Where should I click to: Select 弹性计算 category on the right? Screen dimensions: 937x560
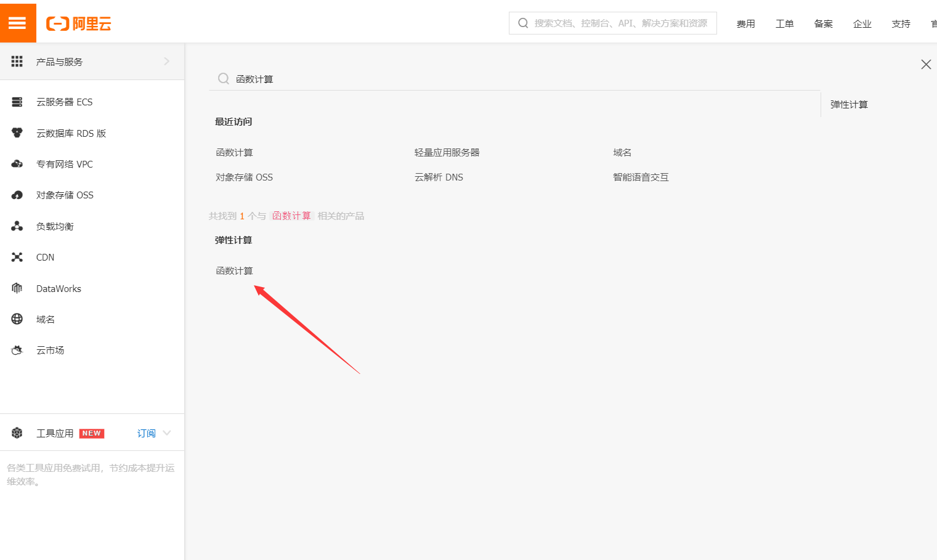848,105
